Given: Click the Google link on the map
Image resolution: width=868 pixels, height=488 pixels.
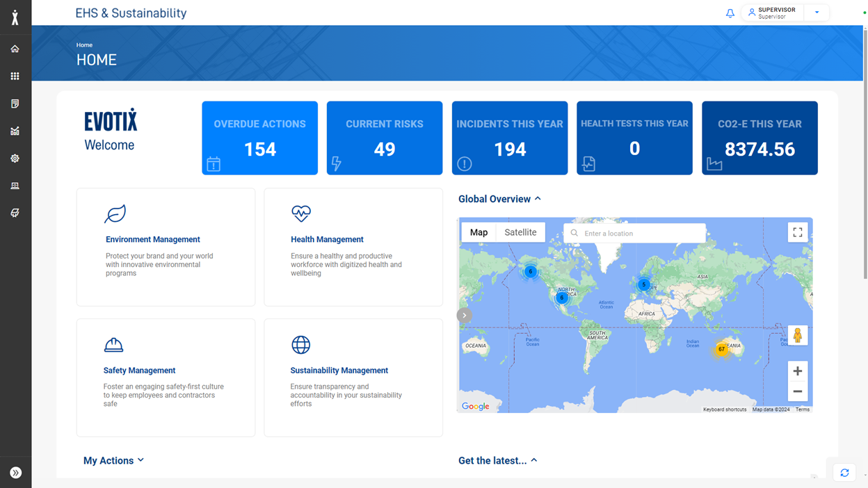Looking at the screenshot, I should pyautogui.click(x=476, y=406).
